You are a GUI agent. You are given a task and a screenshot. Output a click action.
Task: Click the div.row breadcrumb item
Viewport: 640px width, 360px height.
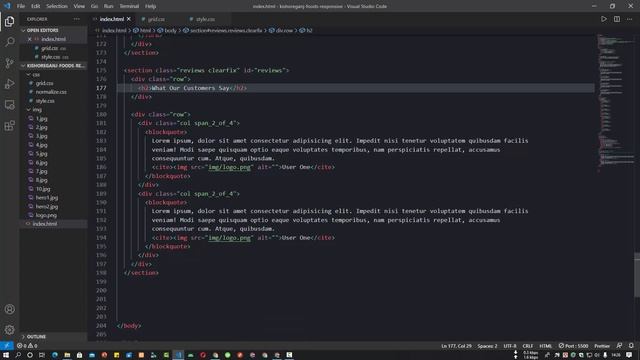281,30
